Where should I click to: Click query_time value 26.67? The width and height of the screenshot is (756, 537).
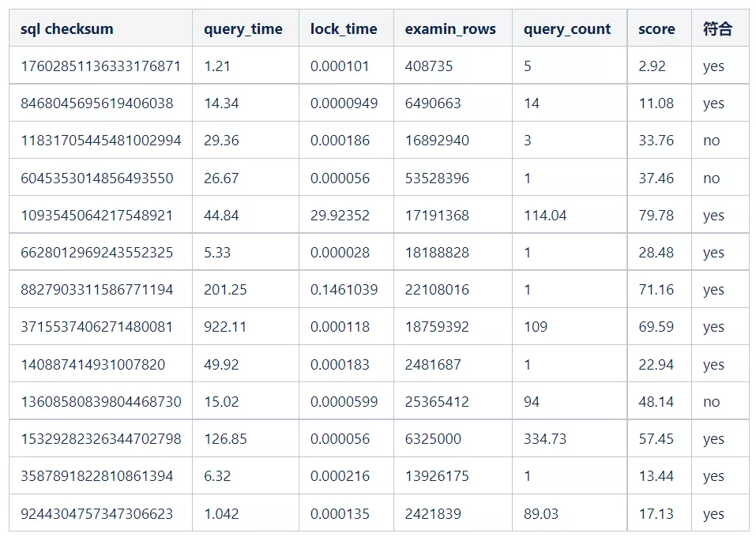pyautogui.click(x=221, y=178)
